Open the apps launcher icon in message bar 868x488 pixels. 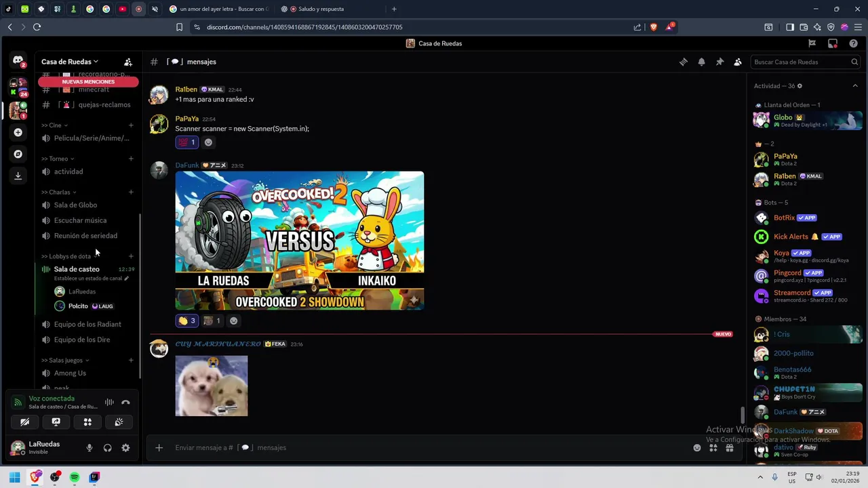713,447
